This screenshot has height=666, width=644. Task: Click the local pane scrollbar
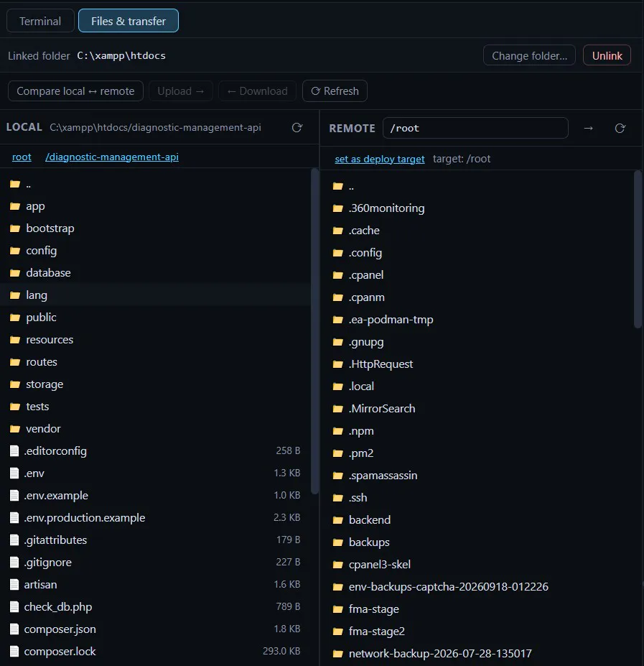click(314, 331)
